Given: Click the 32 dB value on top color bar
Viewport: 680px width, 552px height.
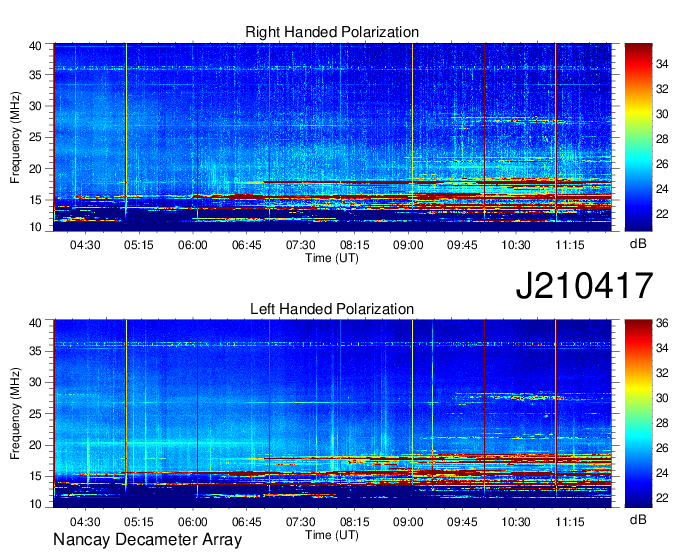Looking at the screenshot, I should 662,89.
